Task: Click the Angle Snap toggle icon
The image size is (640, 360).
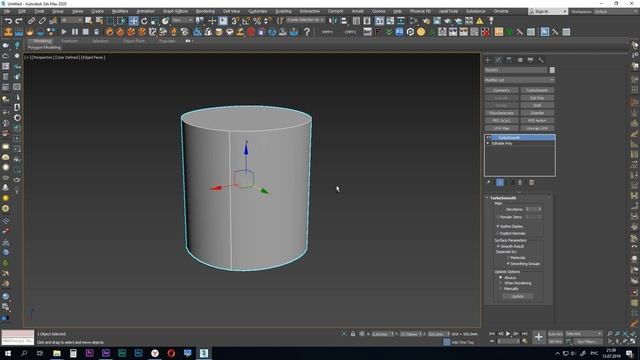Action: click(246, 21)
